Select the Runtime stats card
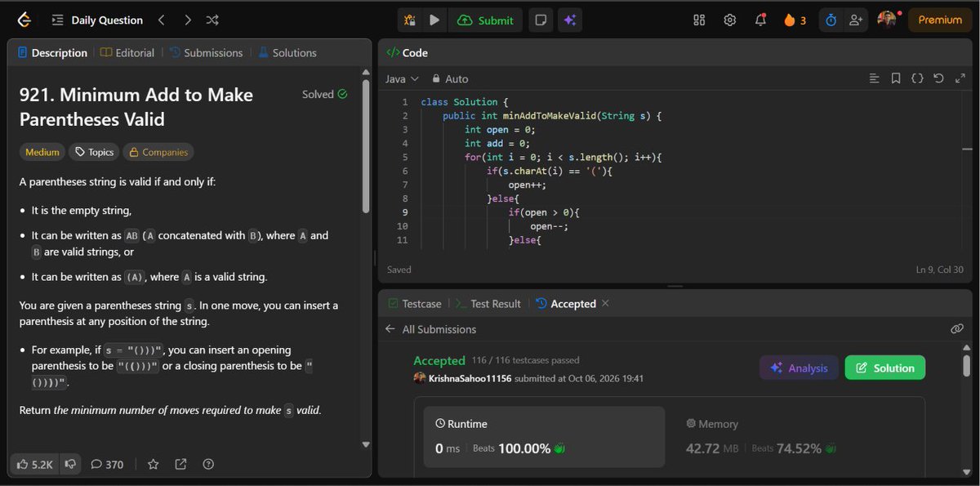 pos(544,438)
